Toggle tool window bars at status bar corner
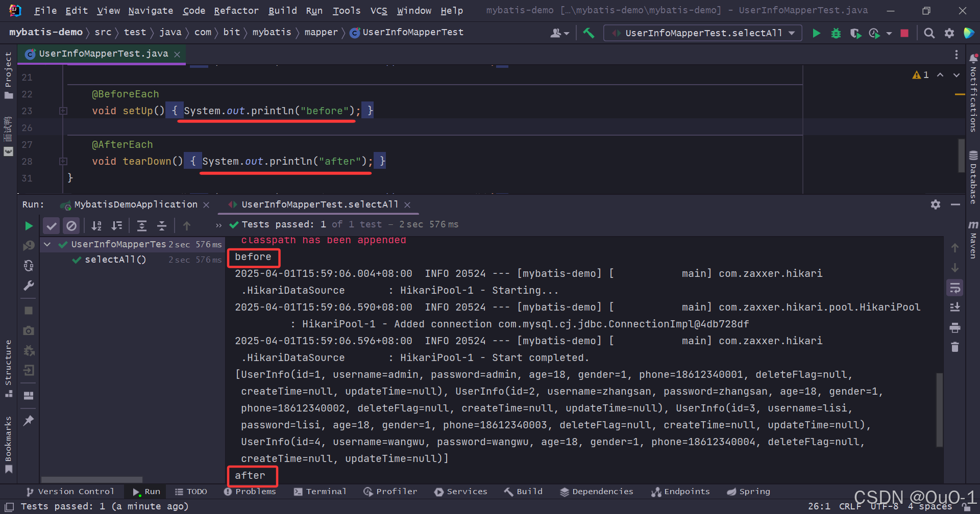Screen dimensions: 980x514 [9, 507]
